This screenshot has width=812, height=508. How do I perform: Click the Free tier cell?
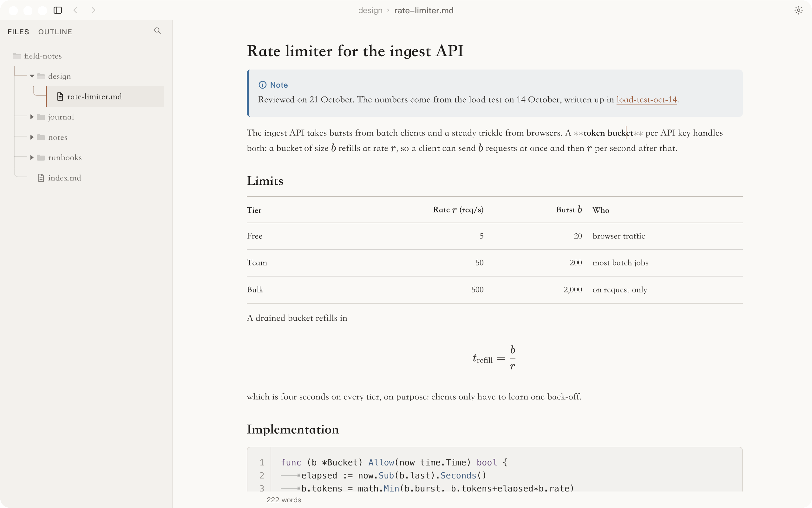point(254,236)
